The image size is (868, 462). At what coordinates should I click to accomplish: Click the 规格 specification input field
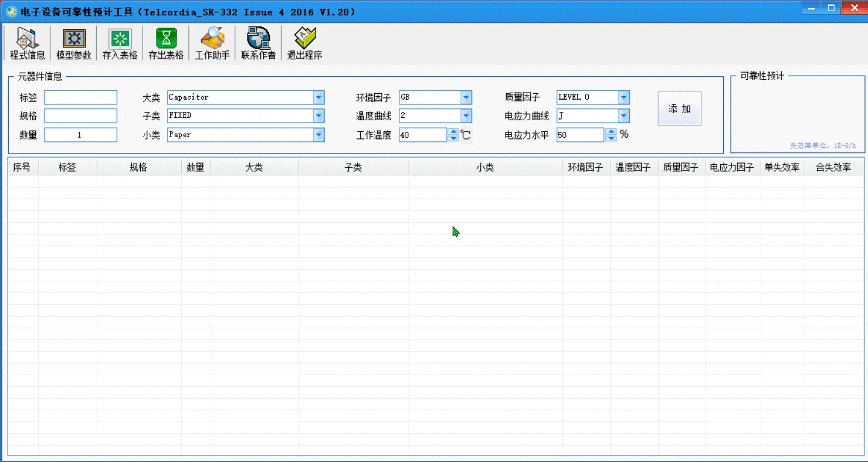point(80,116)
